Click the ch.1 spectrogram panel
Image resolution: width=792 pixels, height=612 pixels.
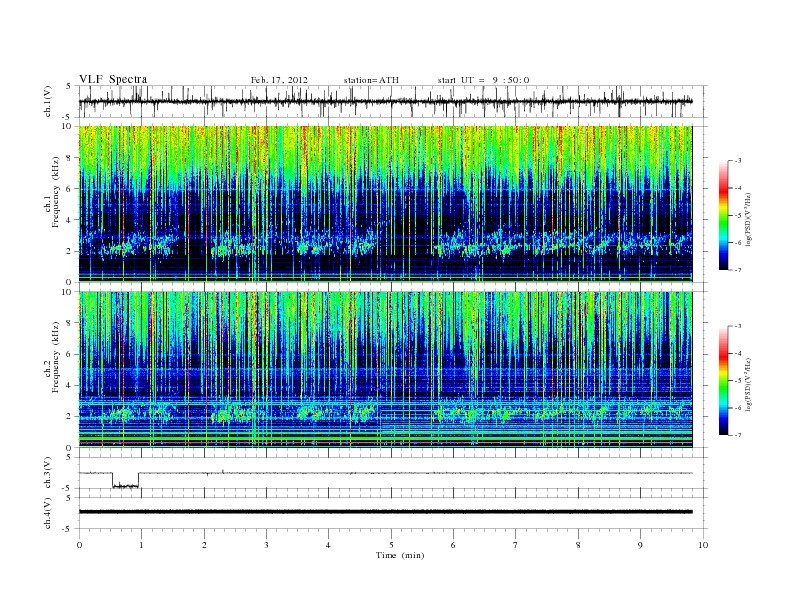tap(385, 204)
